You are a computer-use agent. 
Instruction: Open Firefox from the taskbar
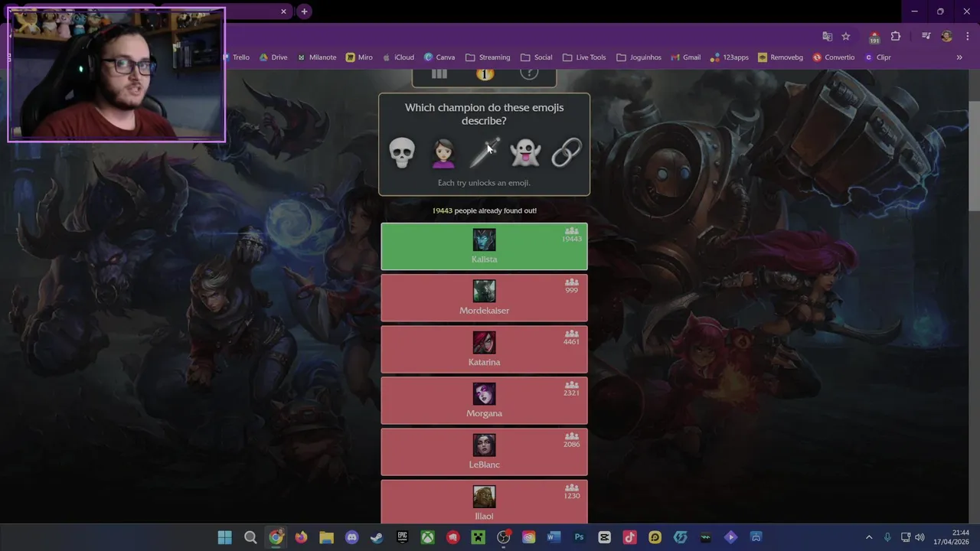(x=301, y=537)
